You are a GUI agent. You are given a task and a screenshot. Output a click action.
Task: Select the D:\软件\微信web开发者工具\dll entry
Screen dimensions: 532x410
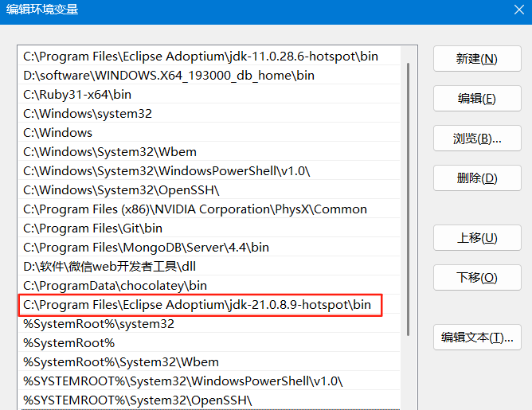click(209, 267)
